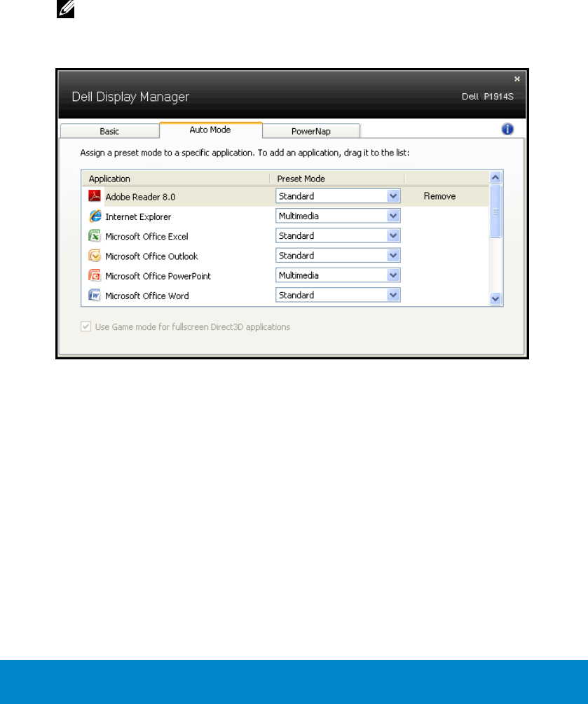Image resolution: width=588 pixels, height=704 pixels.
Task: Select the Microsoft Office Word row text
Action: pos(147,296)
